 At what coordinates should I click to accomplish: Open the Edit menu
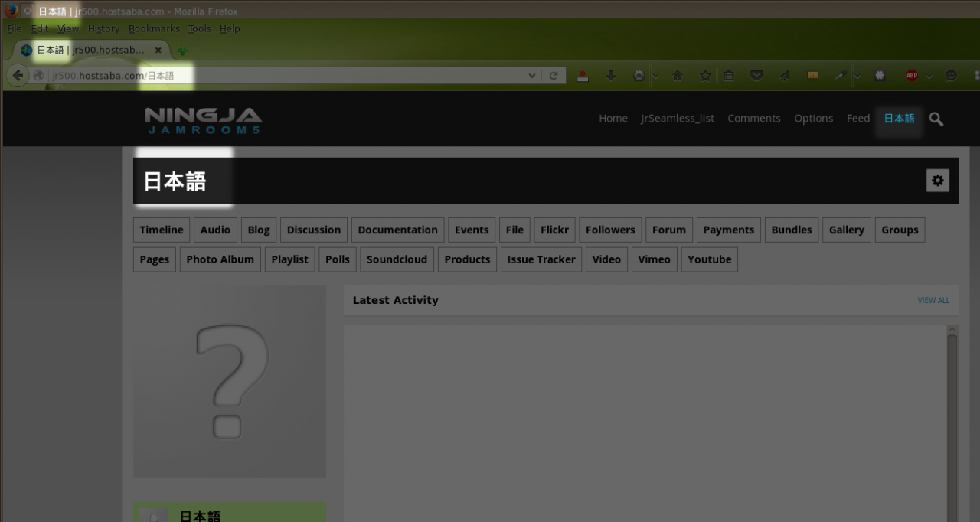(x=39, y=28)
